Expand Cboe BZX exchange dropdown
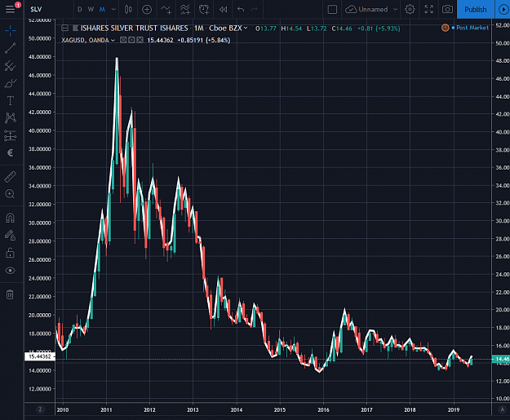 tap(246, 28)
